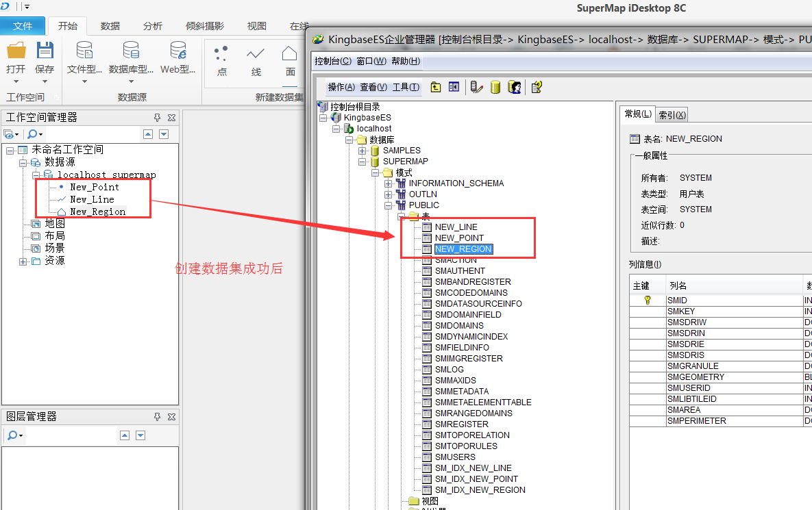The height and width of the screenshot is (510, 812).
Task: Create a new region dataset
Action: click(290, 60)
